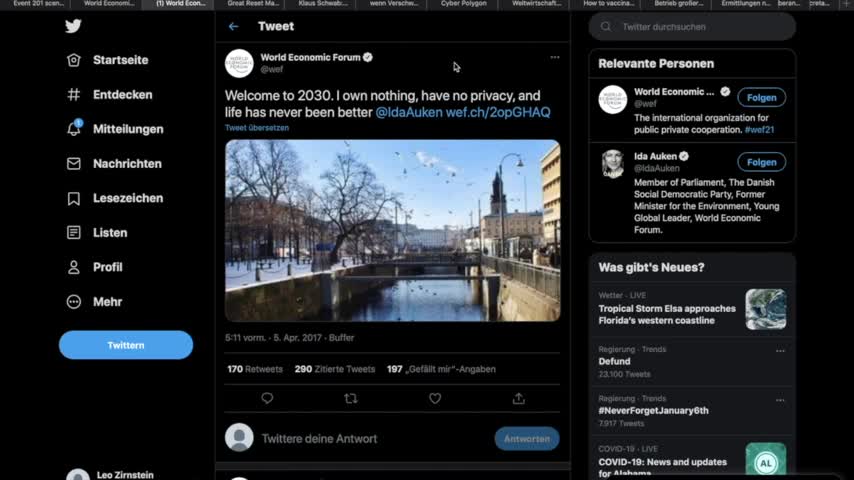
Task: Click WEF avatar in Relevante Personen
Action: (x=613, y=99)
